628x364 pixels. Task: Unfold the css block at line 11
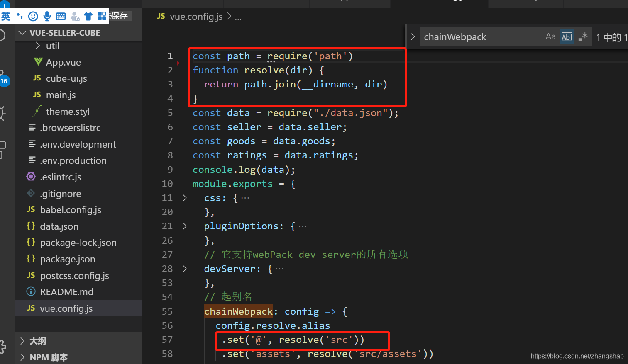pyautogui.click(x=185, y=198)
